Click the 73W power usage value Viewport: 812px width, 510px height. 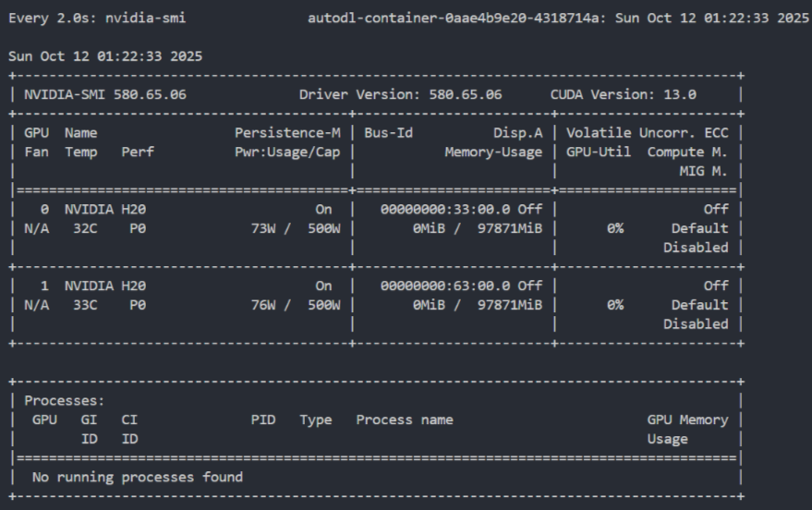point(266,228)
